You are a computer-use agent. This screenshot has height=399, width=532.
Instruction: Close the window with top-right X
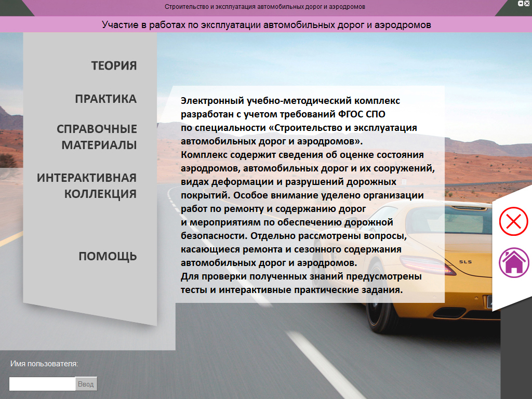click(x=528, y=3)
